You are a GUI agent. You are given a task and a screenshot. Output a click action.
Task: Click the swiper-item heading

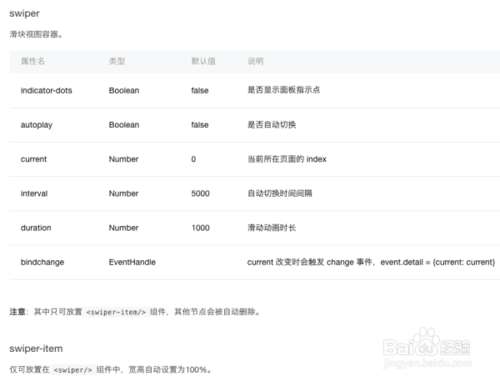pyautogui.click(x=36, y=349)
